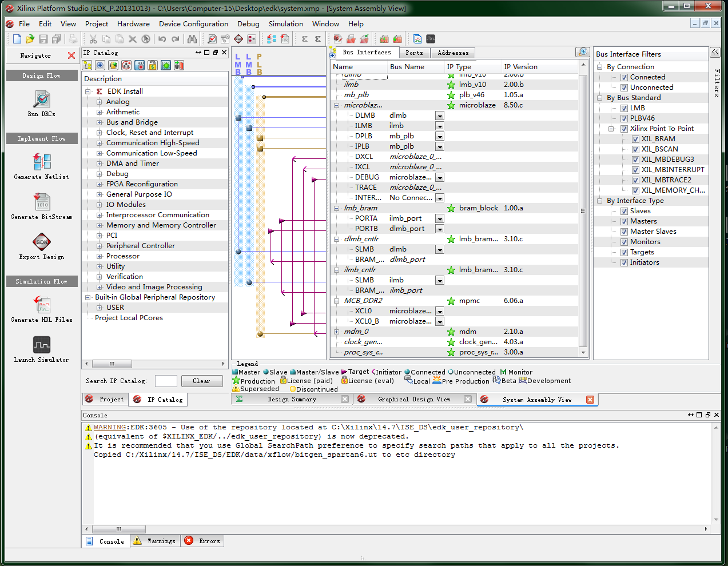Collapse the EDK Install tree node
The image size is (728, 566).
coord(88,91)
